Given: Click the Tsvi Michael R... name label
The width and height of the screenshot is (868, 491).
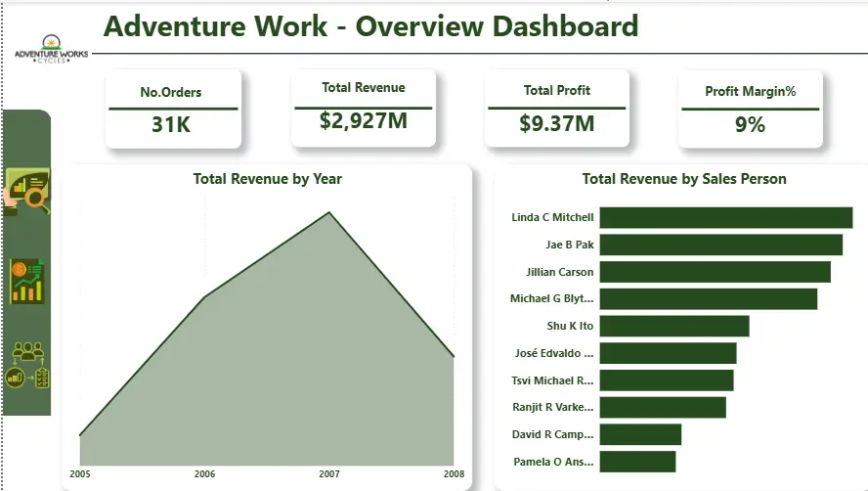Looking at the screenshot, I should (x=552, y=380).
